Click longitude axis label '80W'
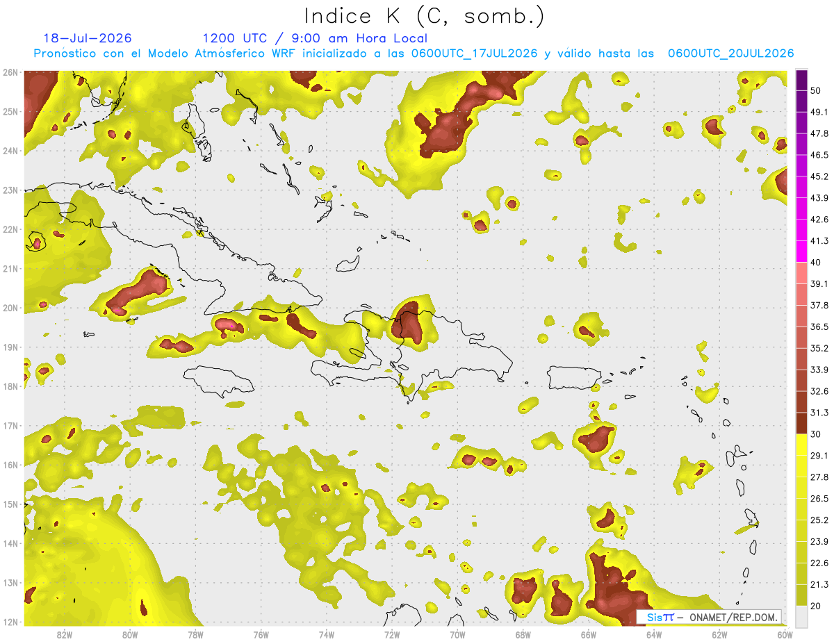The height and width of the screenshot is (644, 834). click(130, 634)
